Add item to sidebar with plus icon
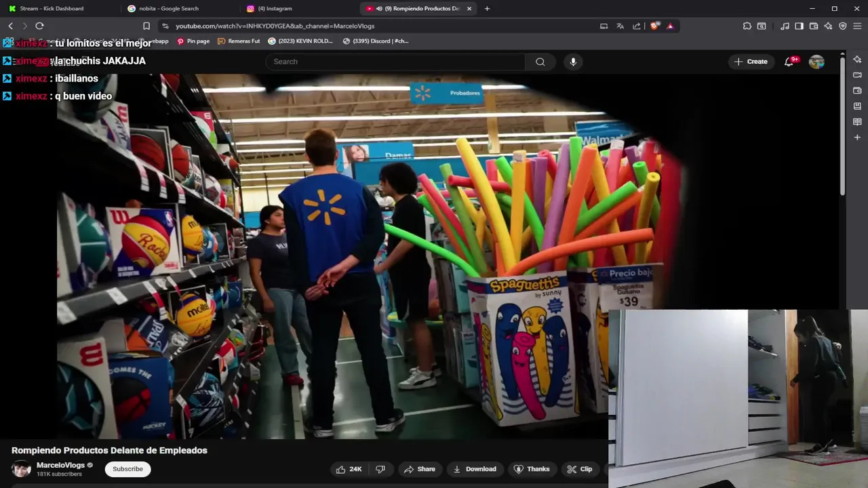868x488 pixels. pyautogui.click(x=857, y=138)
